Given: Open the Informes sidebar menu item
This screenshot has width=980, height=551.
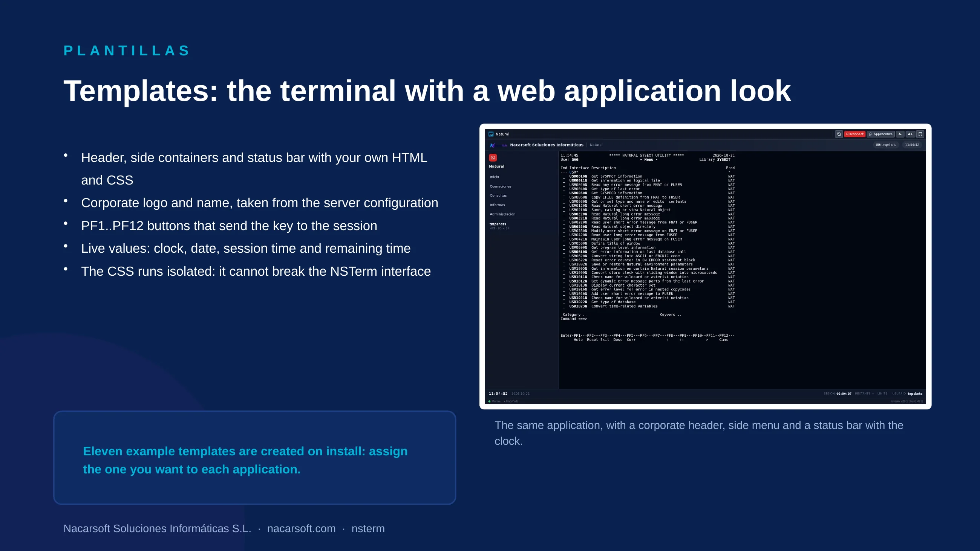Looking at the screenshot, I should [x=497, y=205].
